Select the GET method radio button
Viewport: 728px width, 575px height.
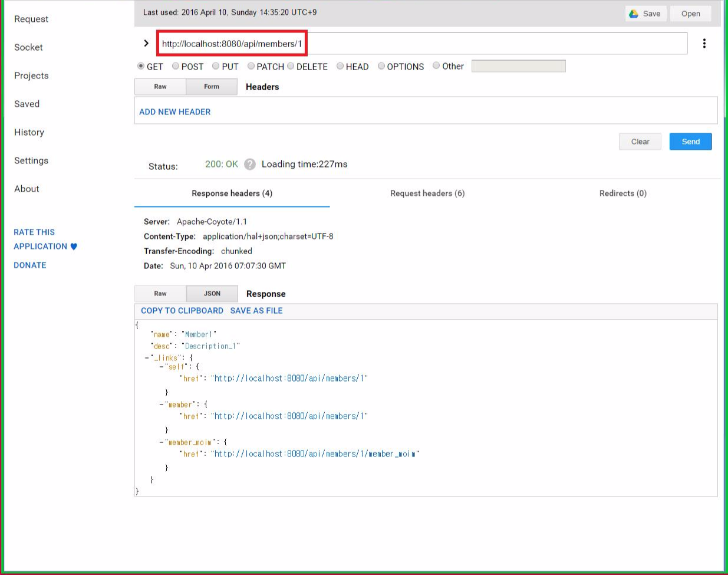[141, 66]
